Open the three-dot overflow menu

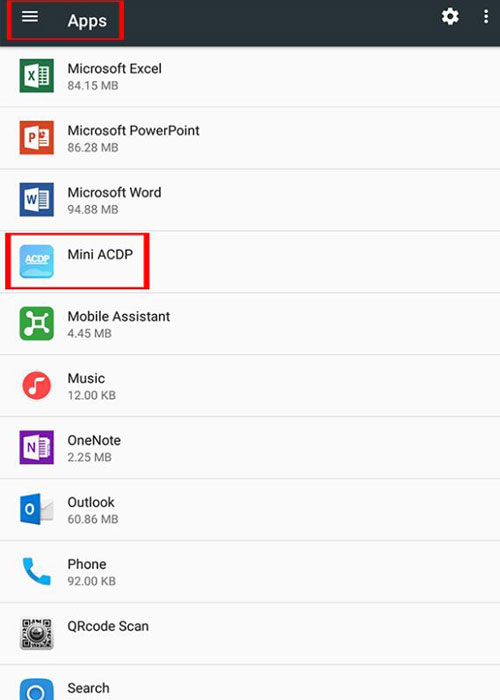pyautogui.click(x=486, y=17)
